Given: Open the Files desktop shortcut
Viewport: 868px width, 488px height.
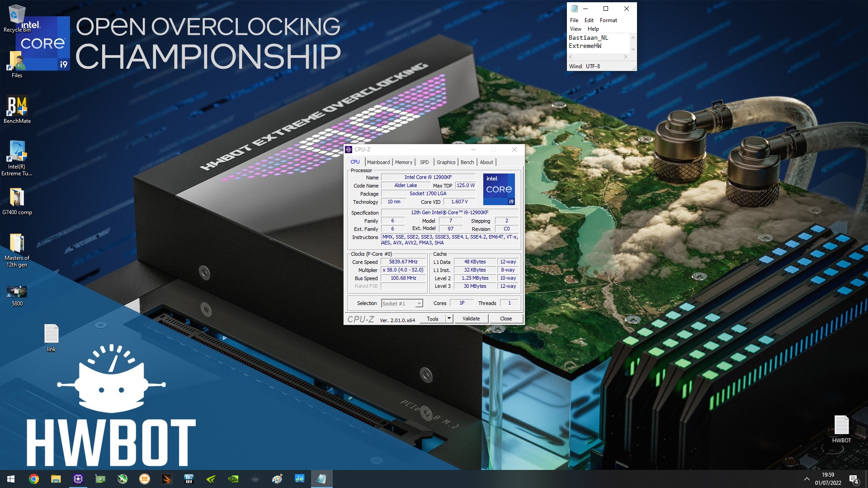Looking at the screenshot, I should point(17,65).
